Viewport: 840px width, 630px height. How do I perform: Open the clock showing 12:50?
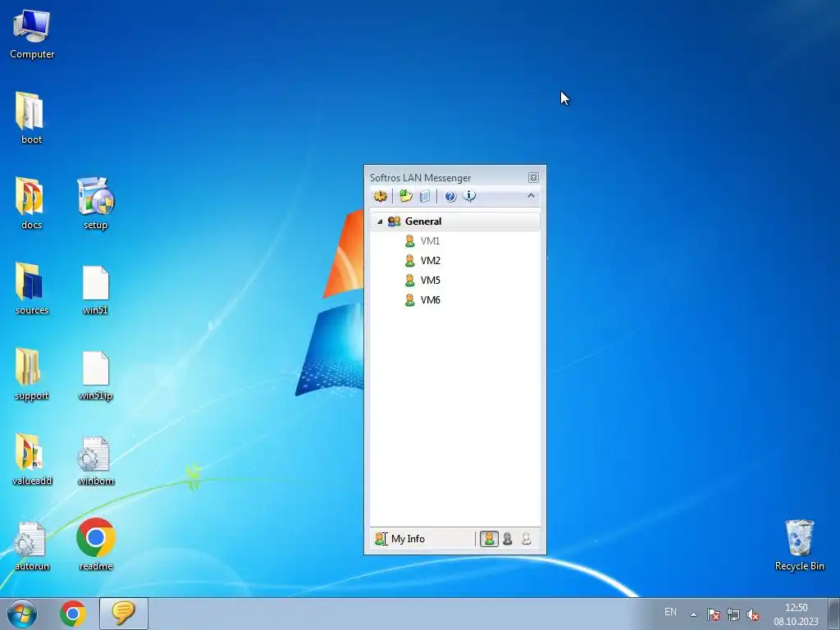click(x=796, y=614)
